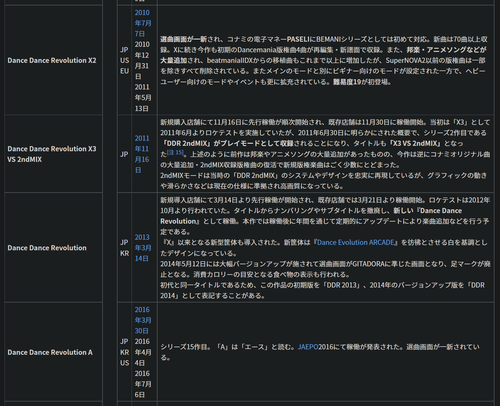Click the 2011年5月13日 date text

tap(143, 98)
